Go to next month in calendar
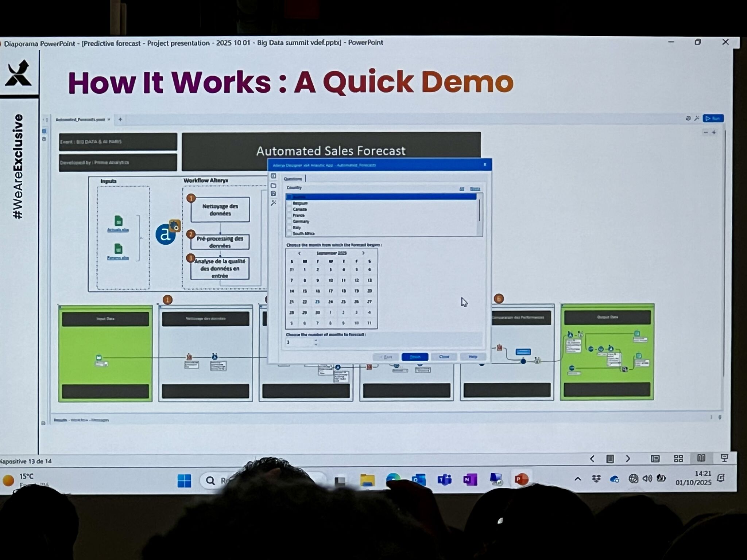The height and width of the screenshot is (560, 747). 363,253
